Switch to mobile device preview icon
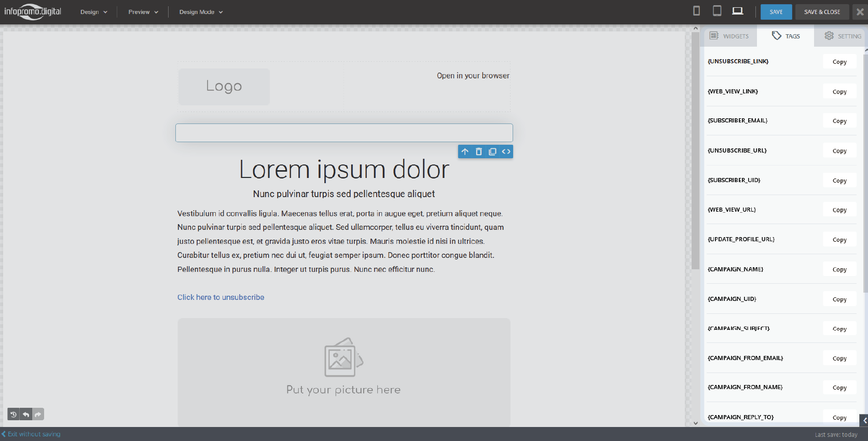This screenshot has height=441, width=868. 696,11
